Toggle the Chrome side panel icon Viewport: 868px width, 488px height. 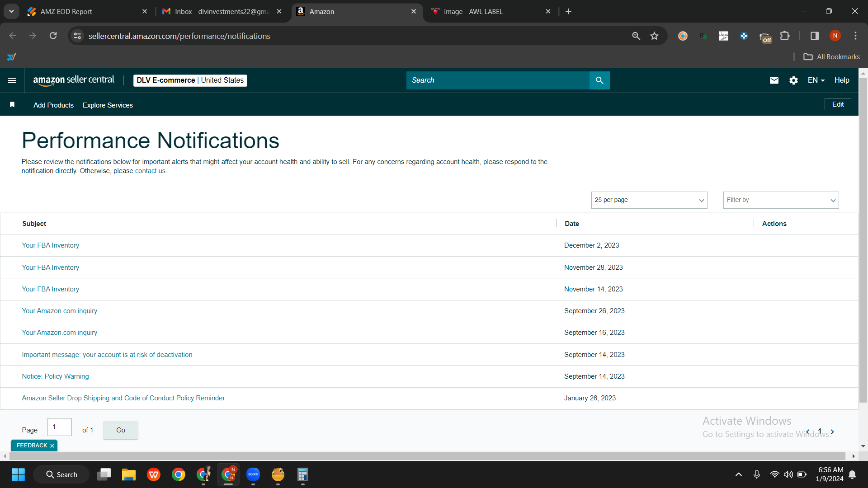click(815, 36)
